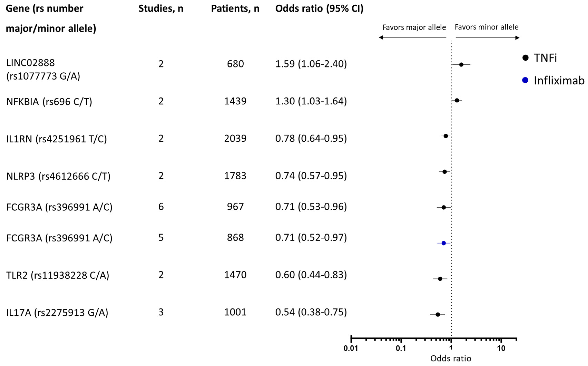Click the 0.01 axis tick label
The image size is (588, 366).
[x=351, y=349]
